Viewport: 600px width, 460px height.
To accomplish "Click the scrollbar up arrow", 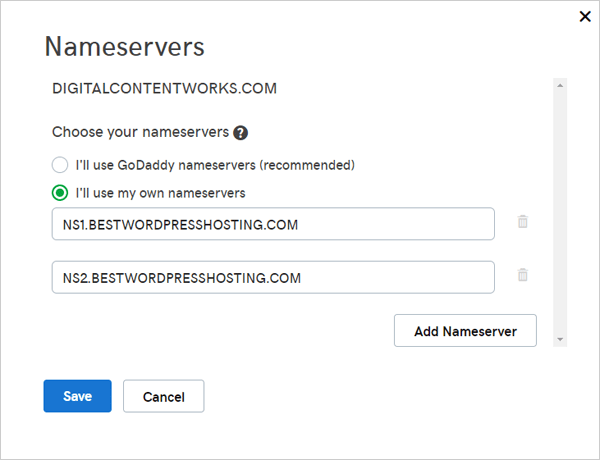I will tap(560, 85).
